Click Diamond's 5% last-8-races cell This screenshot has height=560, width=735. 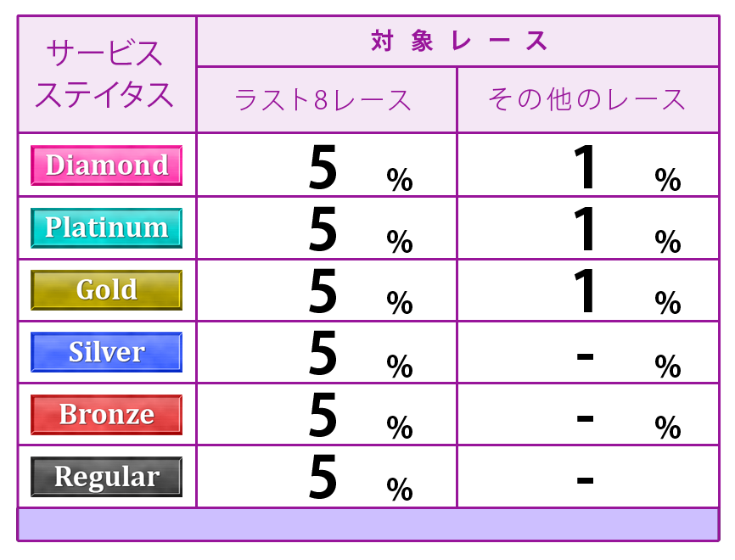click(327, 165)
